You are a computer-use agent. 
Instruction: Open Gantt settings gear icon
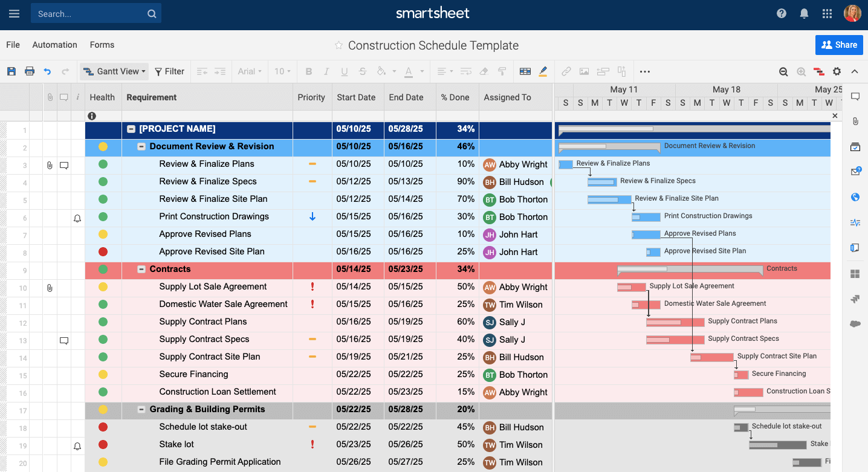(x=837, y=71)
